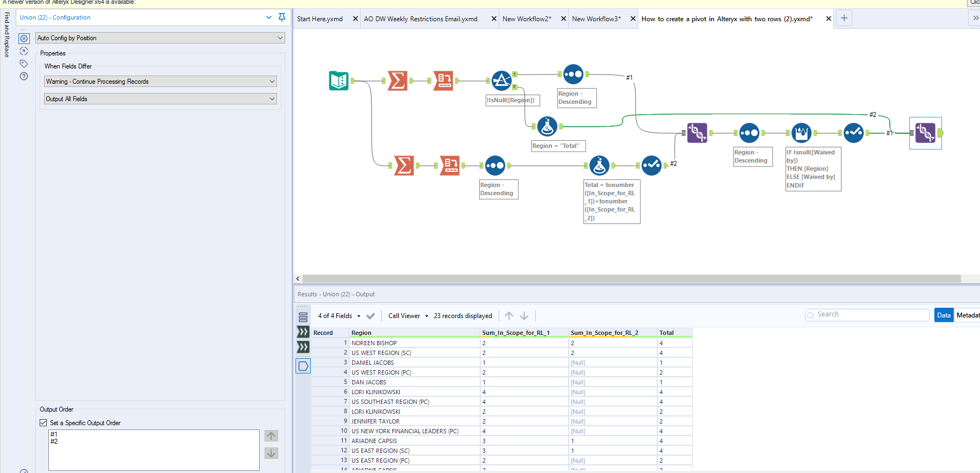Viewport: 980px width, 473px height.
Task: Select the green Input Data book tool
Action: (338, 80)
